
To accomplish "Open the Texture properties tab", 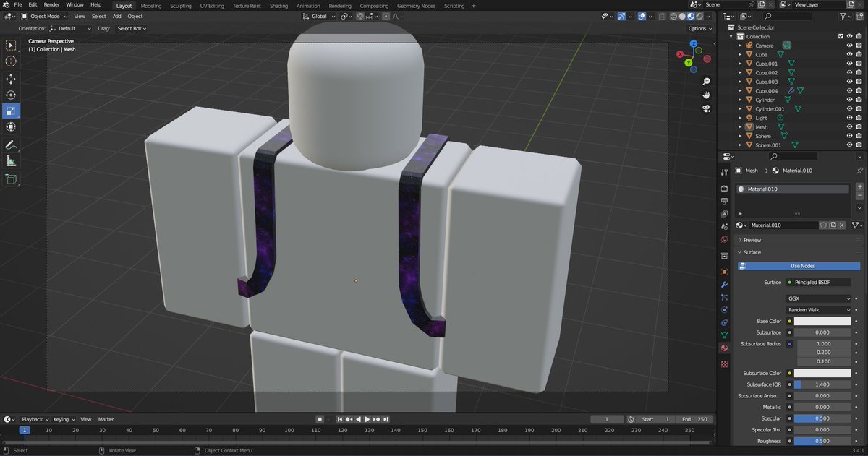I will click(724, 363).
